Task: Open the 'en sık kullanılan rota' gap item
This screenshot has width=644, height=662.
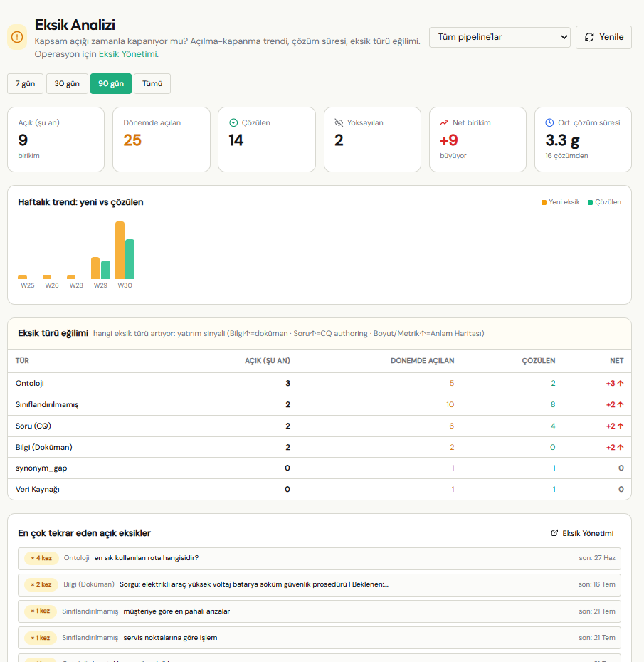Action: click(x=320, y=558)
